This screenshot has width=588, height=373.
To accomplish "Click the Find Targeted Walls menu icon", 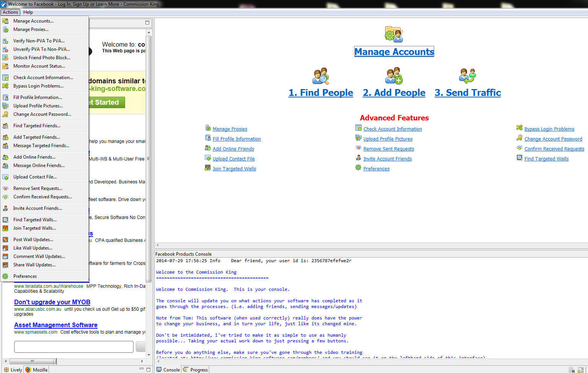I will pyautogui.click(x=5, y=220).
